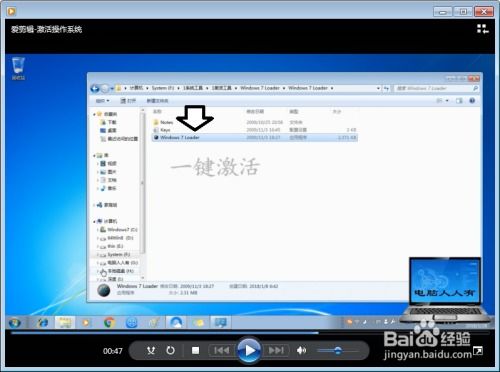Image resolution: width=500 pixels, height=372 pixels.
Task: Skip to the previous track
Action: pos(222,350)
